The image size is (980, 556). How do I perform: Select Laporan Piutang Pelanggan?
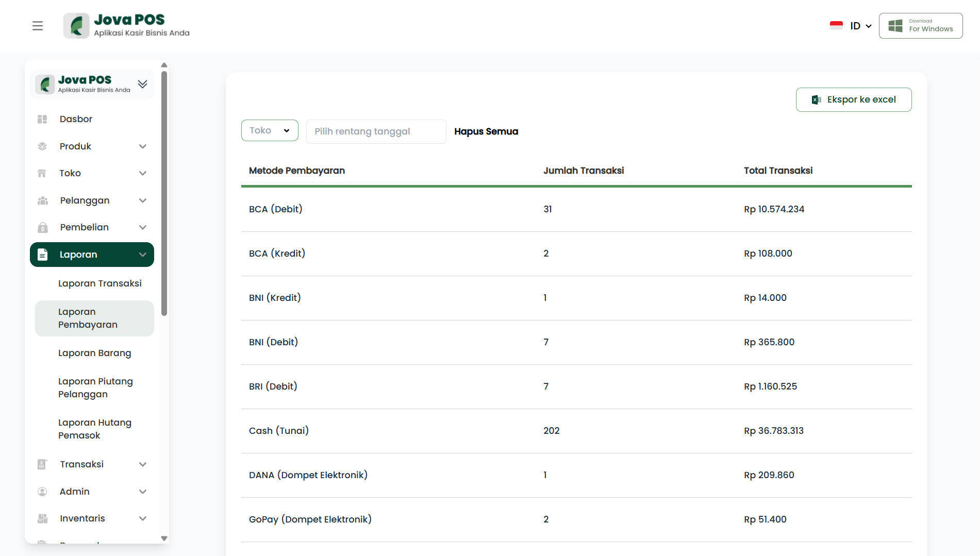click(95, 387)
